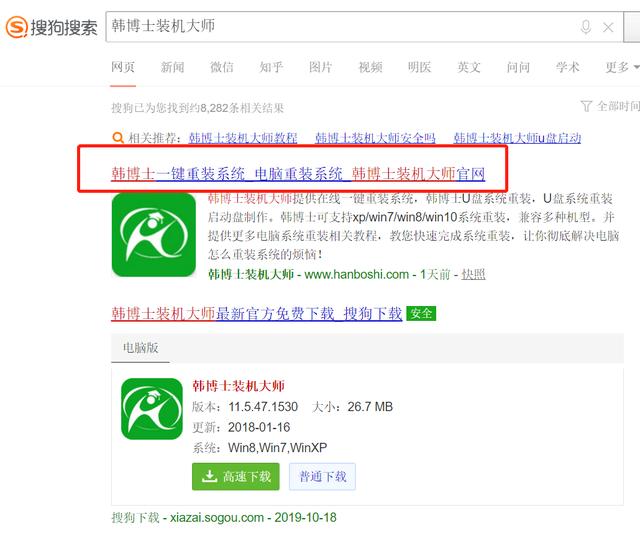Open the 问问 tab

(518, 67)
